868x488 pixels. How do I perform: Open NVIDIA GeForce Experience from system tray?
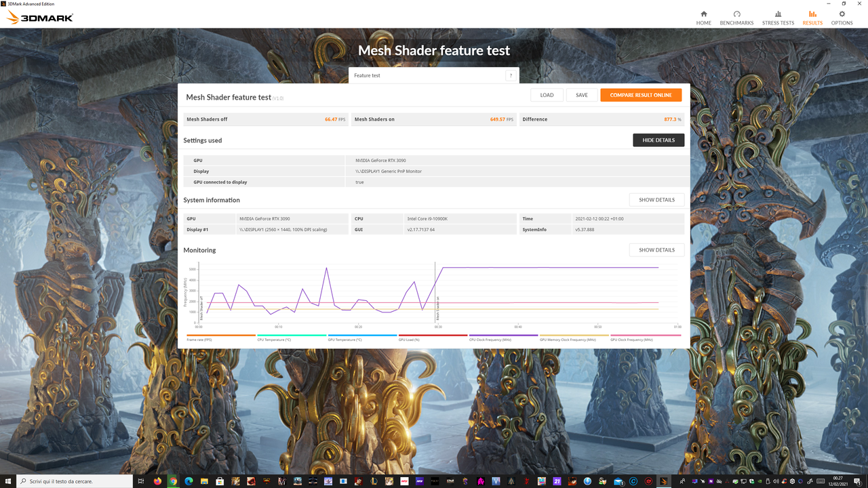[x=760, y=481]
